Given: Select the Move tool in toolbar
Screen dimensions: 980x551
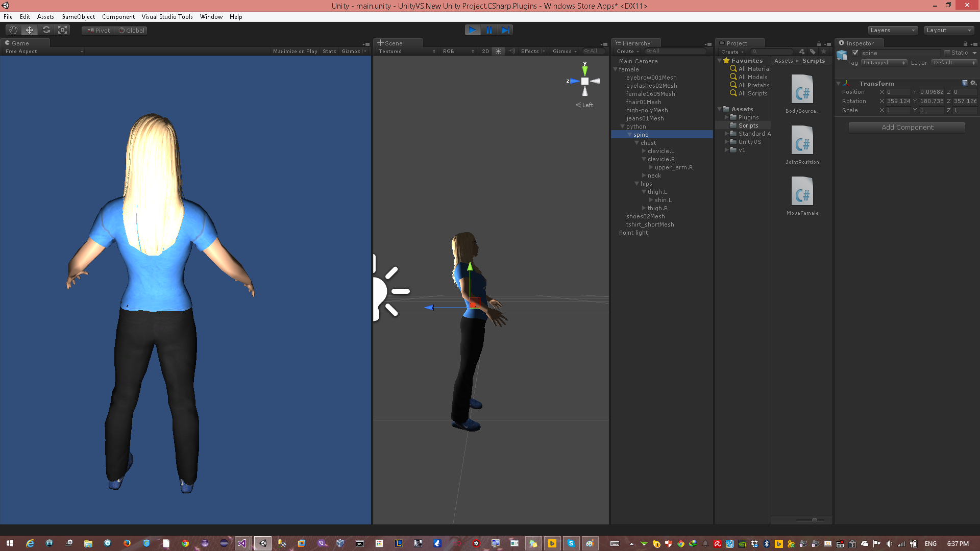Looking at the screenshot, I should click(30, 30).
